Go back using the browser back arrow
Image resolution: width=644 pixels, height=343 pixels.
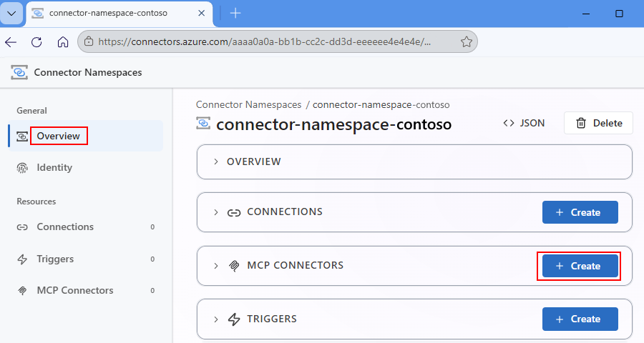[11, 42]
